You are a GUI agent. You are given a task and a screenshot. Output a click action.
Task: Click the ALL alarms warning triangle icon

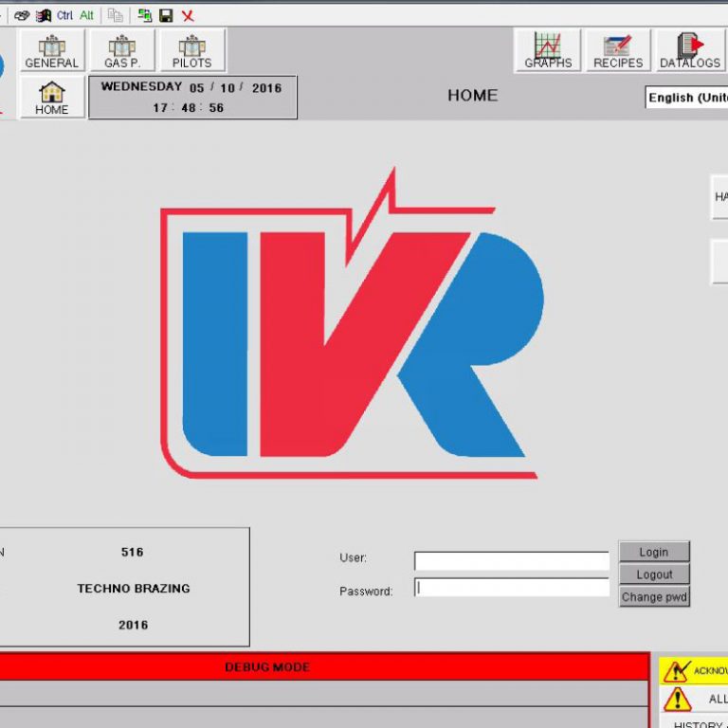point(678,699)
